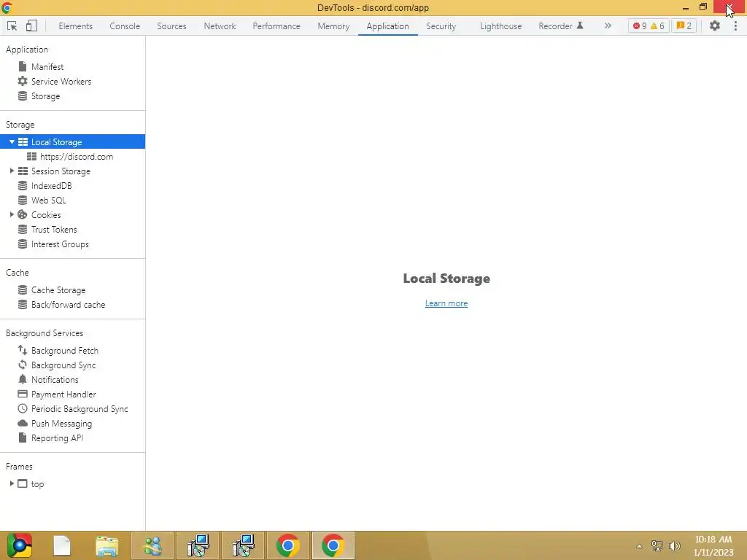Expand the top frame node

pyautogui.click(x=12, y=483)
